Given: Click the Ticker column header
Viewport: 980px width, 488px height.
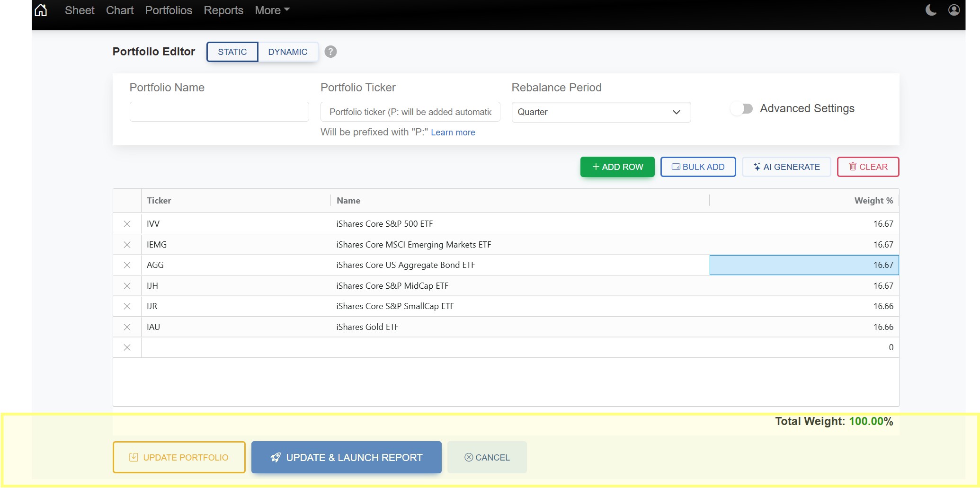Looking at the screenshot, I should tap(236, 201).
